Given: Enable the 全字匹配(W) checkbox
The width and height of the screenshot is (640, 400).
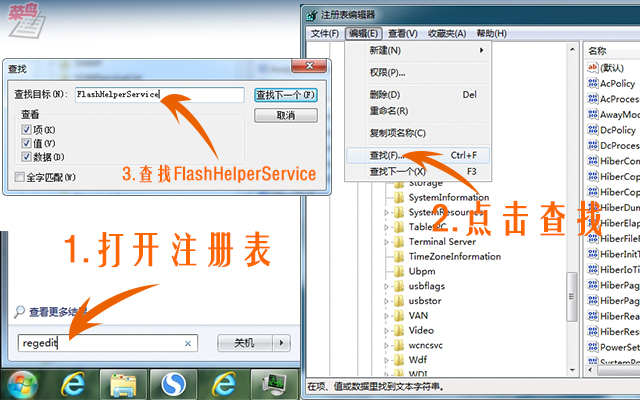Looking at the screenshot, I should tap(20, 177).
